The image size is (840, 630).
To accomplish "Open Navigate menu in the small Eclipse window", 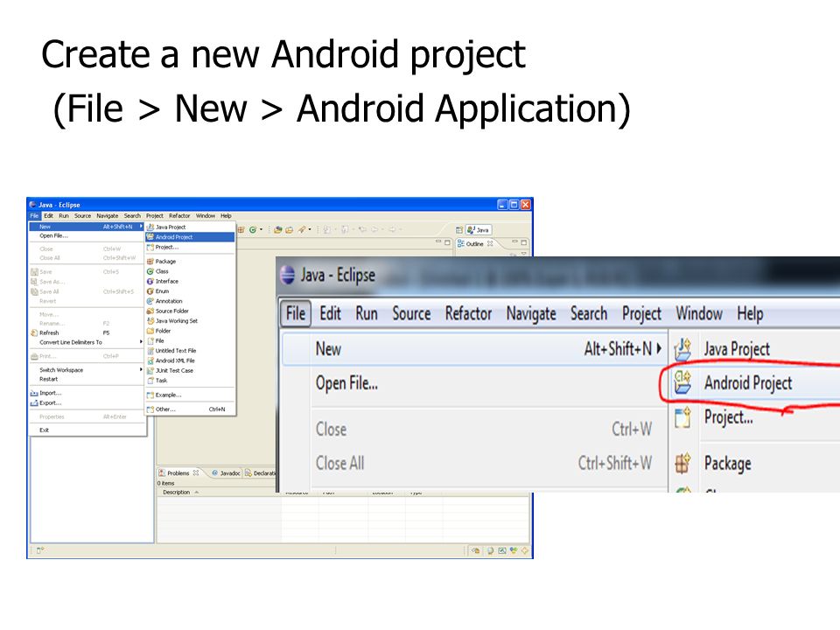I will (x=107, y=216).
